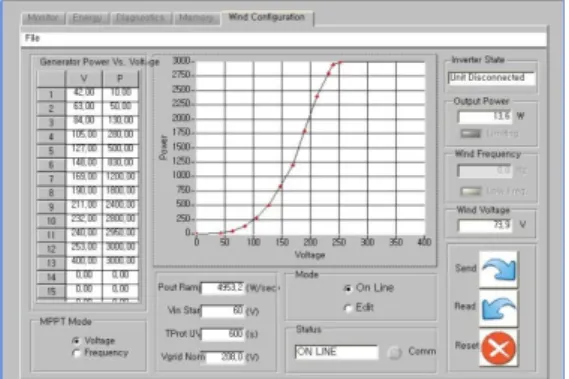Switch to the Energy tab

tap(87, 18)
